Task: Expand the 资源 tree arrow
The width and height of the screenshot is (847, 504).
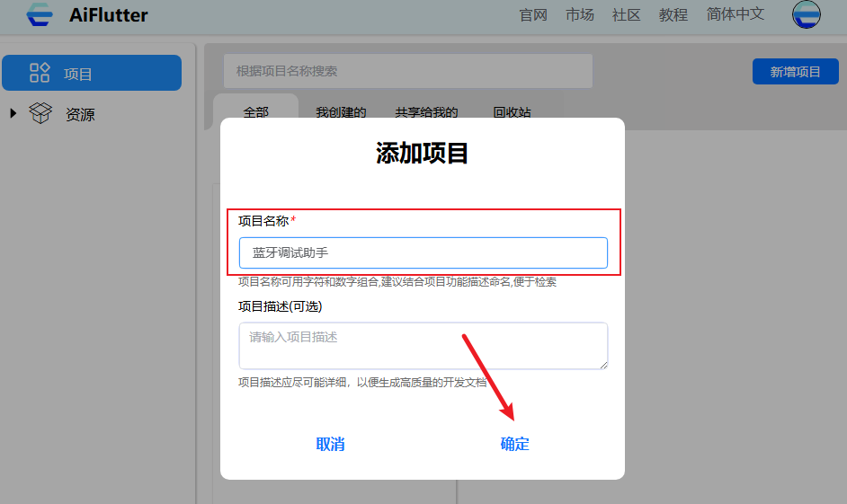Action: (13, 113)
